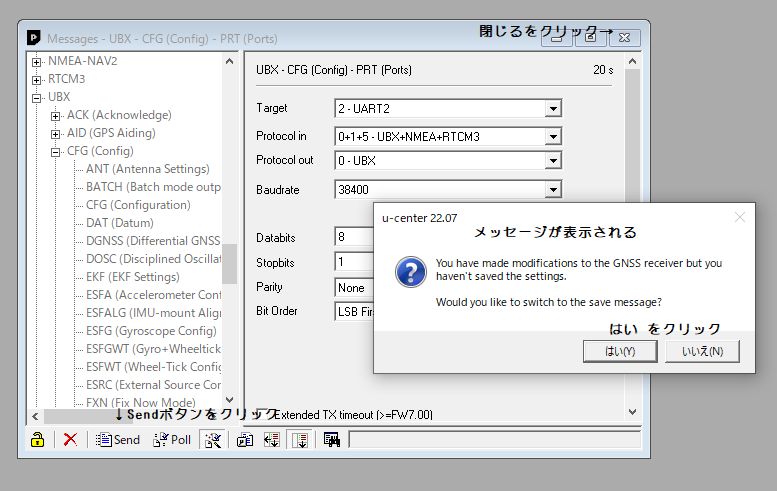This screenshot has height=491, width=777.
Task: Select ANT (Antenna Settings) in tree
Action: point(148,169)
